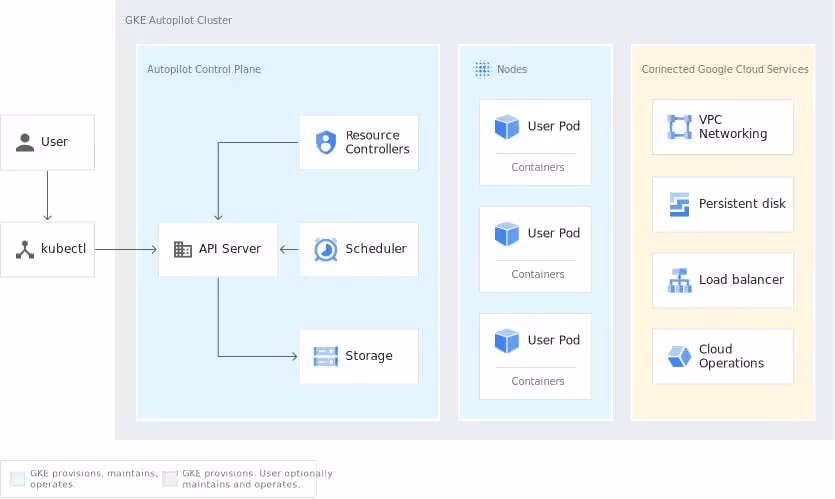Click the Nodes dotted grid icon
Screen dimensions: 835x499
[482, 69]
